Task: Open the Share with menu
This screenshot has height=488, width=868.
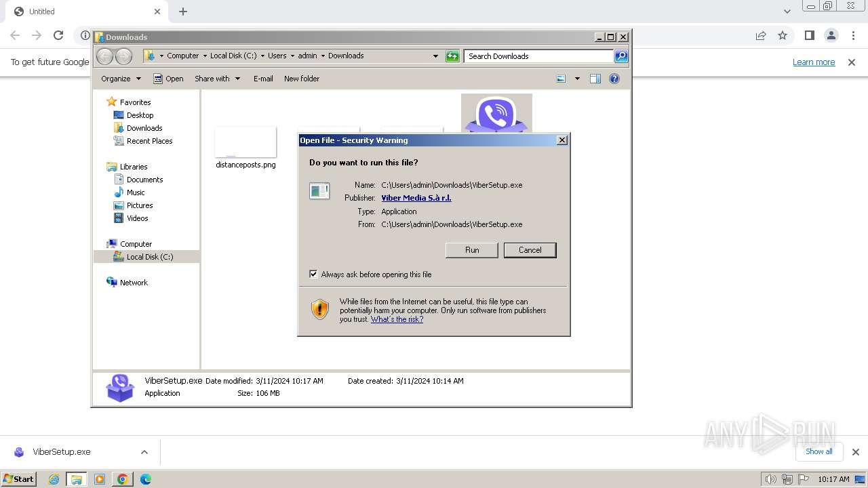Action: pyautogui.click(x=217, y=79)
